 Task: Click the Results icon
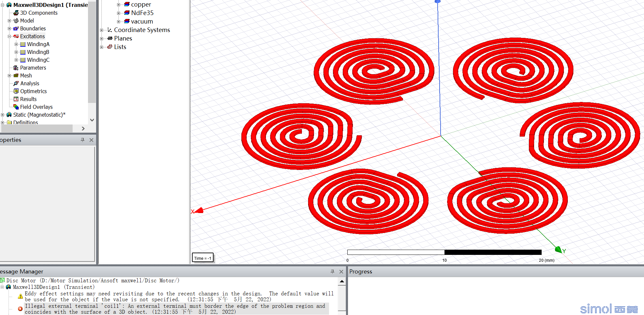[x=16, y=99]
